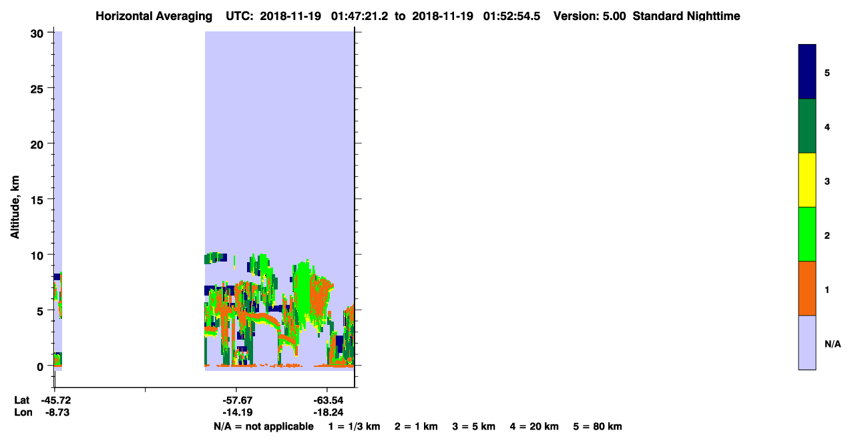The width and height of the screenshot is (868, 445).
Task: Click the orange 1/3 km colorbar segment
Action: click(x=807, y=288)
